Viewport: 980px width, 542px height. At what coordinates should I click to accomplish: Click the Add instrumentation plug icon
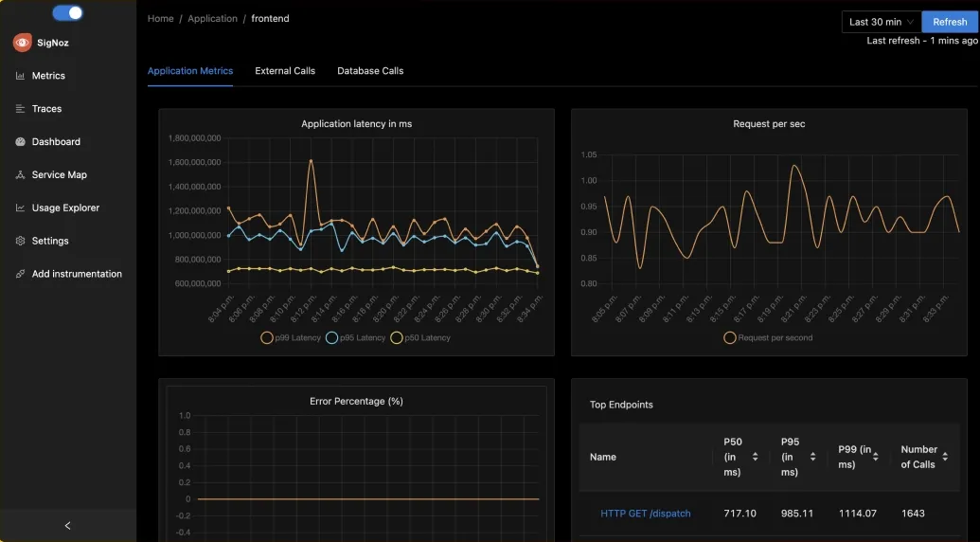click(x=20, y=275)
